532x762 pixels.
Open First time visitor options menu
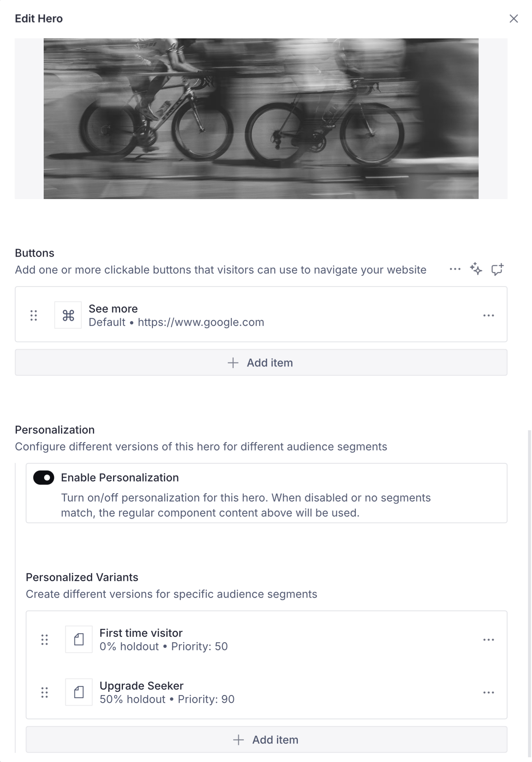click(488, 639)
